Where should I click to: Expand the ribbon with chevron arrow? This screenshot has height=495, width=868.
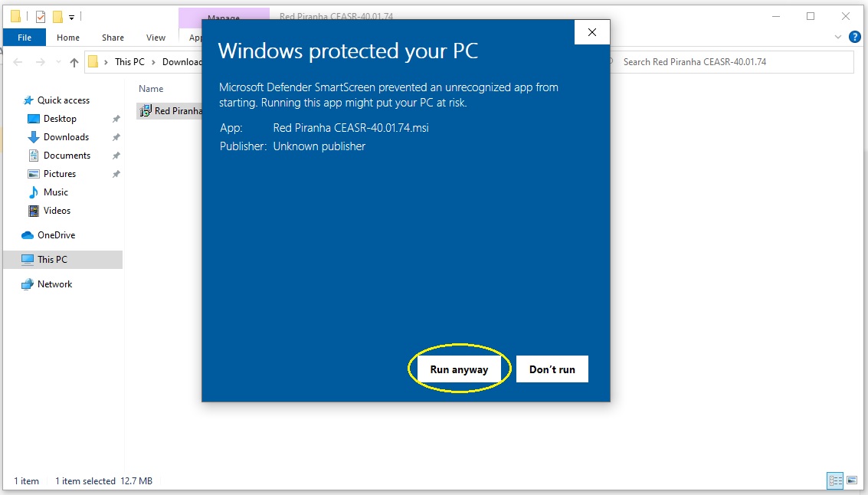(x=837, y=37)
